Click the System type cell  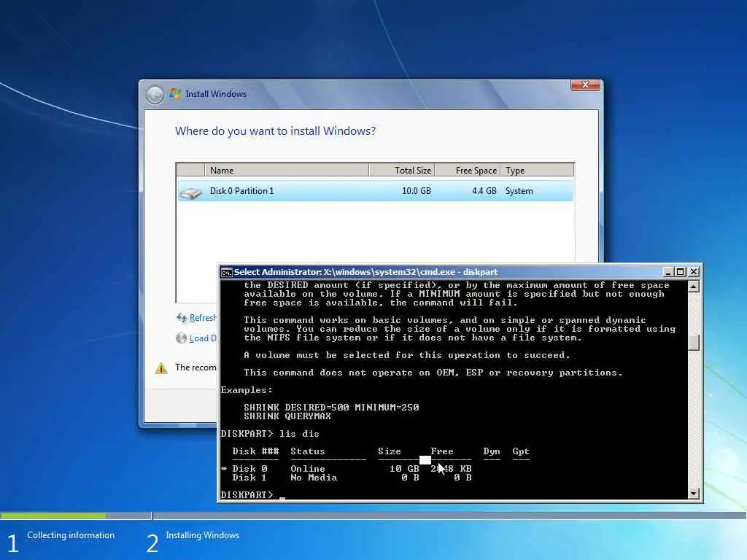pos(519,191)
